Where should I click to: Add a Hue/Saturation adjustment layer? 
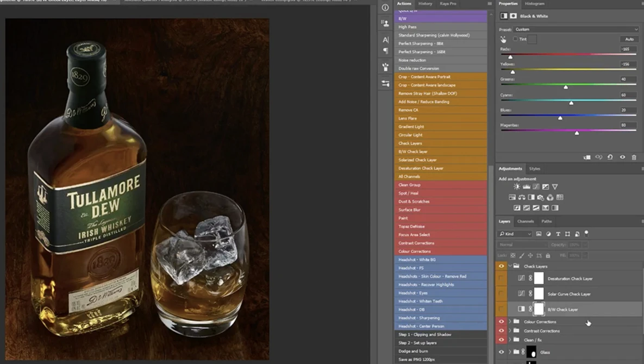512,197
